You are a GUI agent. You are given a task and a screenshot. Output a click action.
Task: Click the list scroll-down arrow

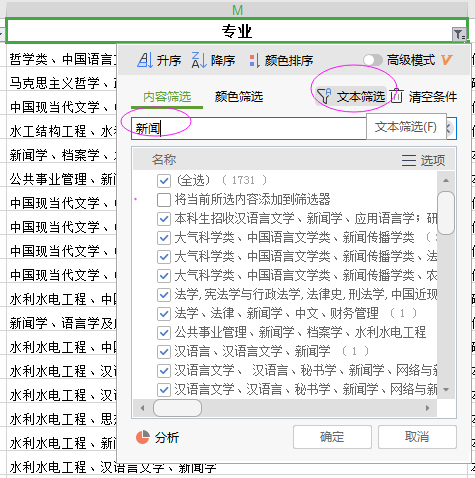[446, 389]
